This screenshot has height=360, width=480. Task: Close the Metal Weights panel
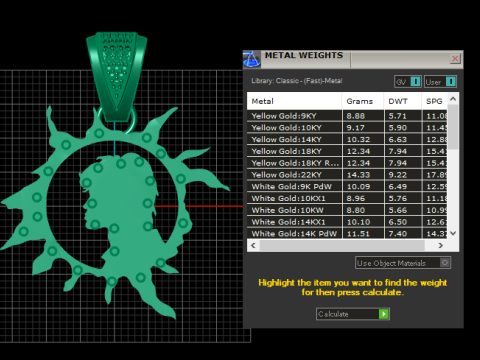(x=455, y=59)
